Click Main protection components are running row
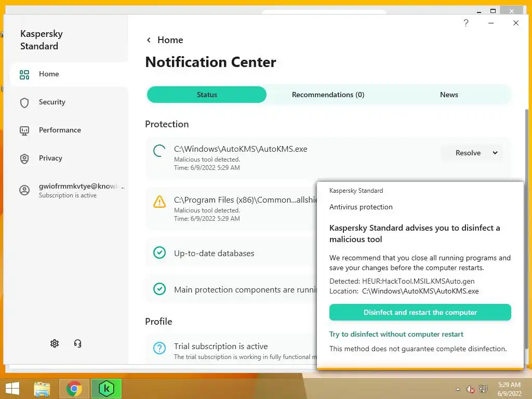 [231, 289]
